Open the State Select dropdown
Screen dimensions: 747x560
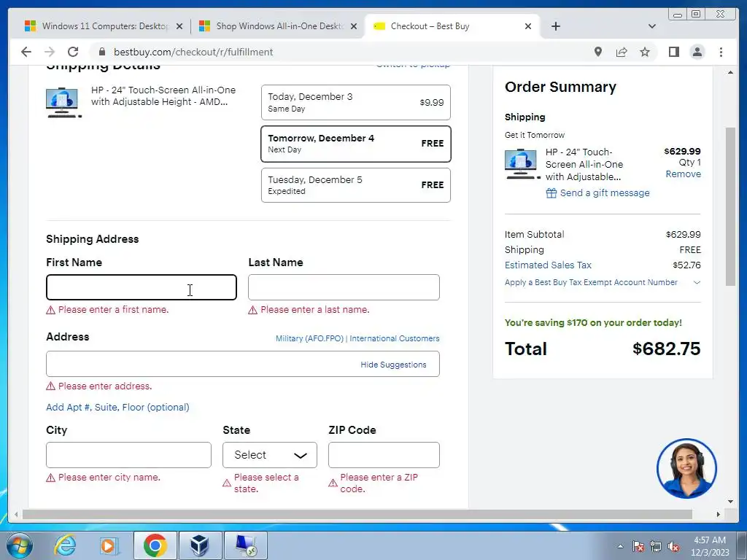tap(270, 455)
